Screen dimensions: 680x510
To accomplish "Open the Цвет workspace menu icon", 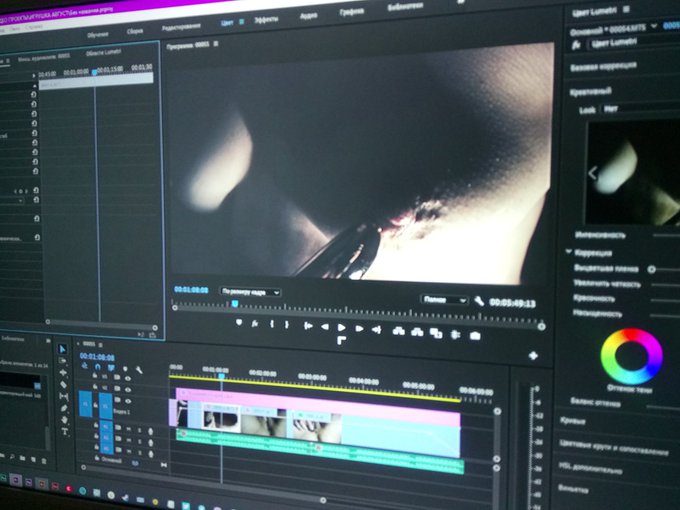I will pos(242,22).
